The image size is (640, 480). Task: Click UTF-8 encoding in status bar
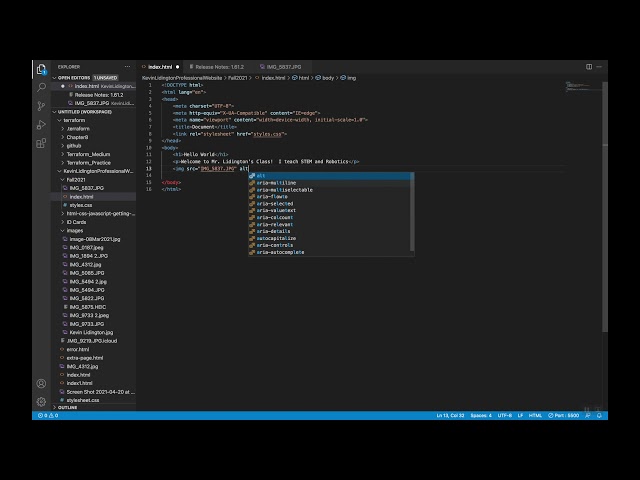(x=504, y=416)
